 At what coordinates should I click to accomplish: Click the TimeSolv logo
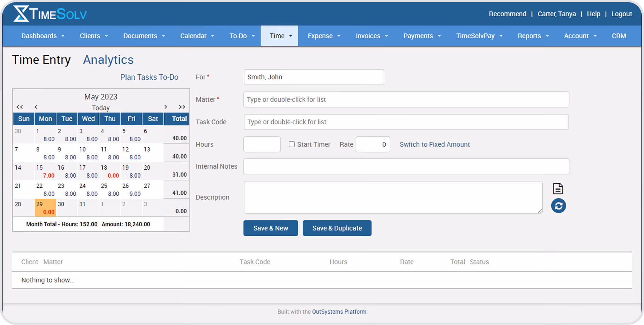[x=50, y=14]
